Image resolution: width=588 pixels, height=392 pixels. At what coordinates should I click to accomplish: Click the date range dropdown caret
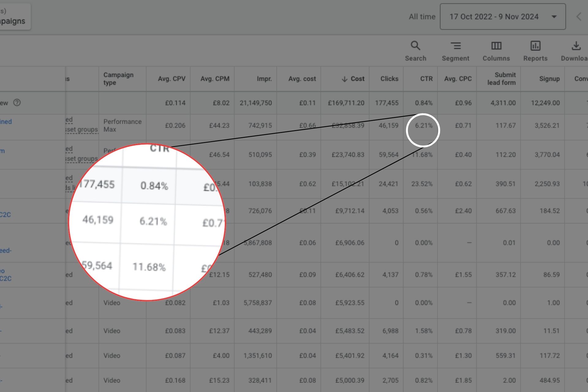(x=554, y=17)
